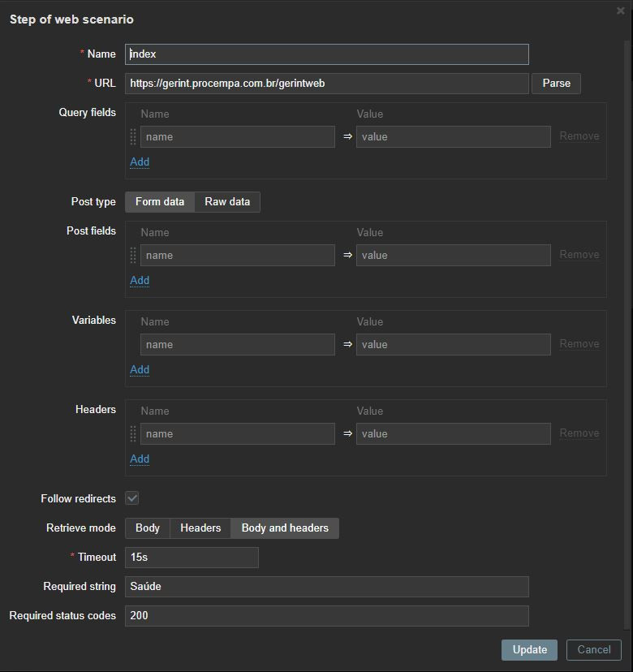Add a new header row
633x672 pixels.
point(140,459)
